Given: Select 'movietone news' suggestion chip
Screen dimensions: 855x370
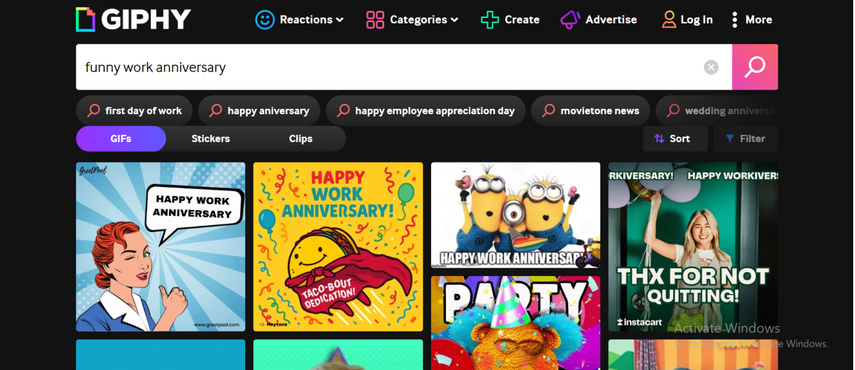Looking at the screenshot, I should [591, 111].
